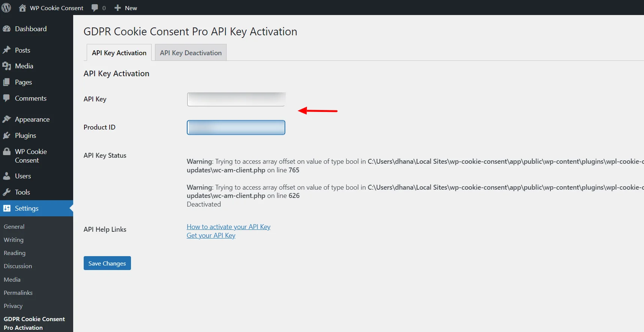Focus the Product ID input field
Screen dimensions: 644x332
(236, 127)
